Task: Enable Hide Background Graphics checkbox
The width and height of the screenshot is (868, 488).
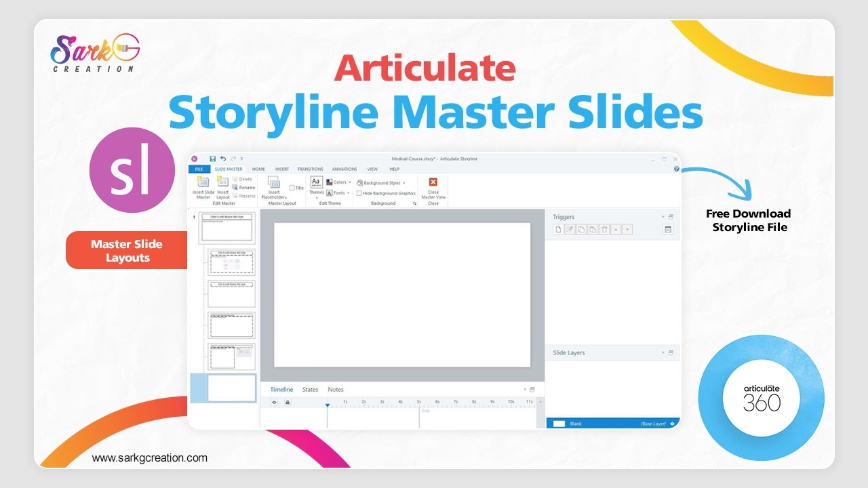Action: tap(359, 193)
